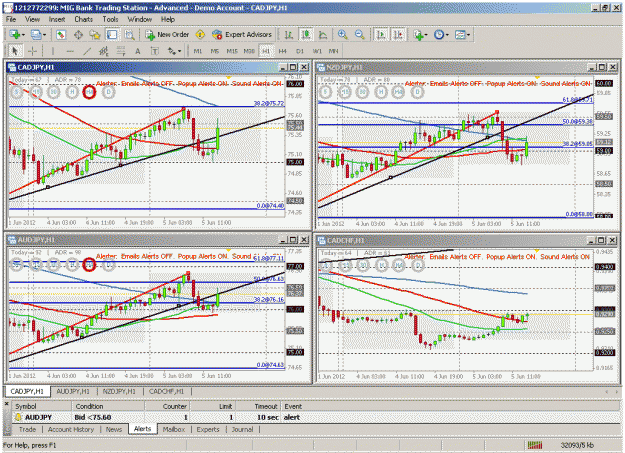Viewport: 625px width, 453px height.
Task: Select the vertical line drawing tool
Action: 53,51
